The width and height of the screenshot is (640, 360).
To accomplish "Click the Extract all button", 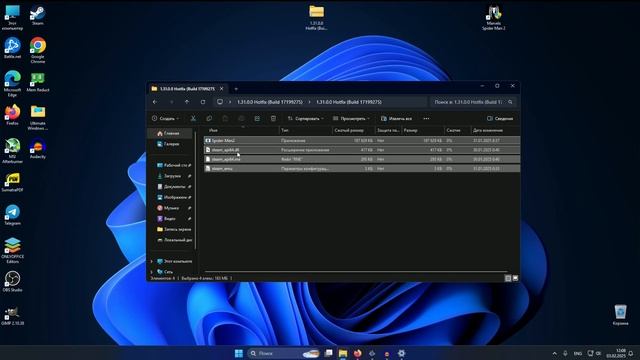I will click(x=396, y=118).
